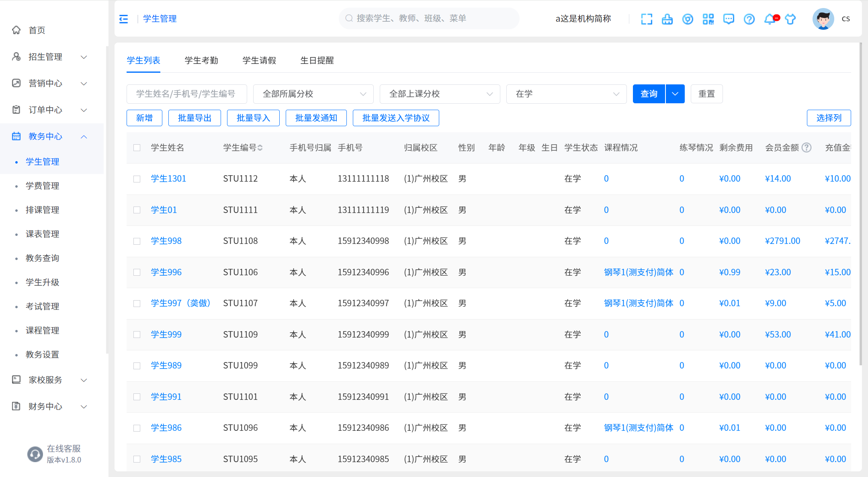Screen dimensions: 868x477
Task: Click the fullscreen toggle icon in header
Action: point(647,19)
